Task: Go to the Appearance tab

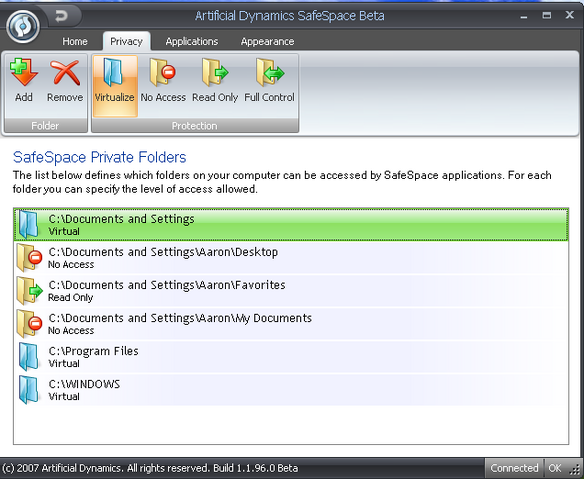Action: [x=267, y=41]
